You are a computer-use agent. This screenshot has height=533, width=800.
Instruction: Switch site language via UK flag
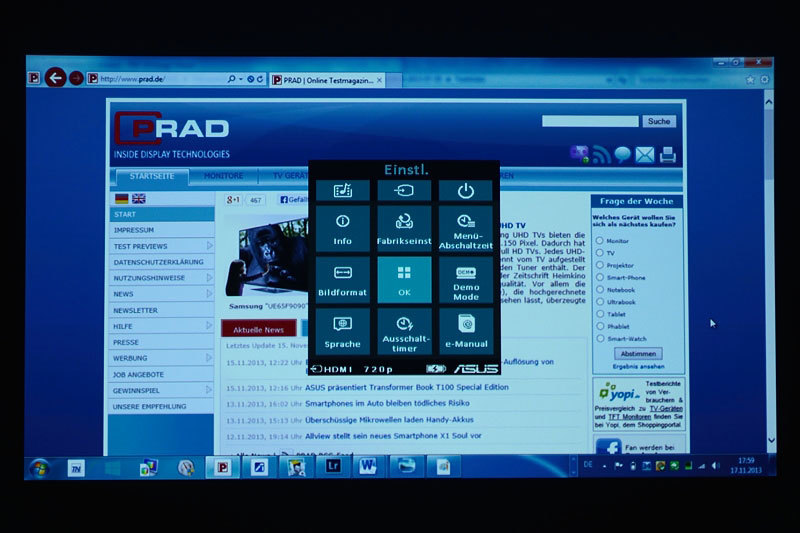pos(139,198)
